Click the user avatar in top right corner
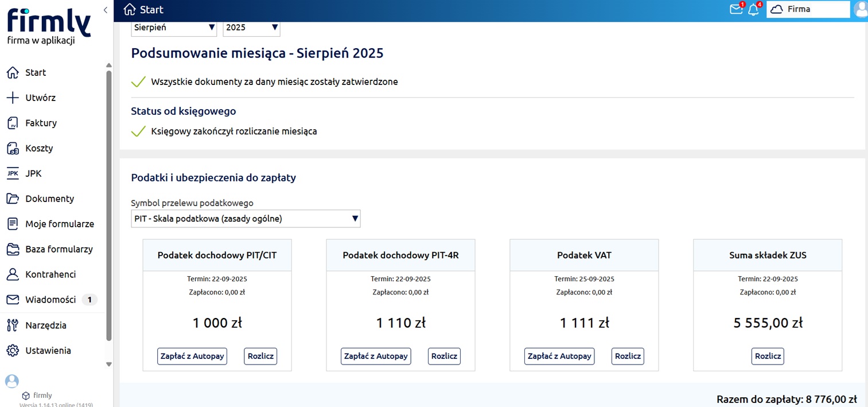868x407 pixels. point(861,9)
